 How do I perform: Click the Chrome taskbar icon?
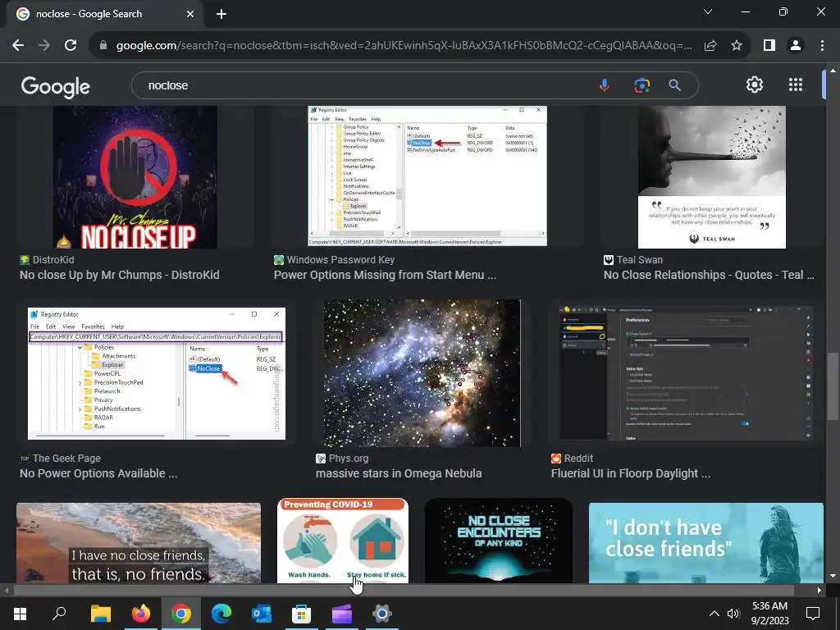(x=181, y=614)
